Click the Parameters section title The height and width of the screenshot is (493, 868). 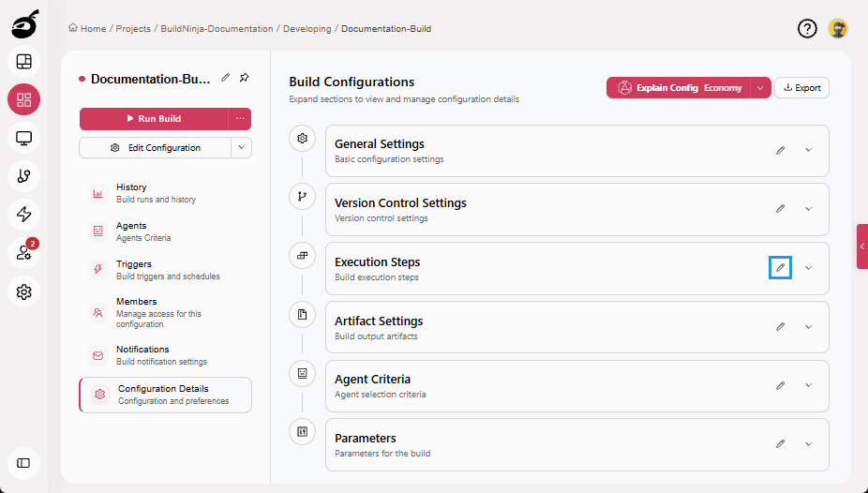pos(366,439)
